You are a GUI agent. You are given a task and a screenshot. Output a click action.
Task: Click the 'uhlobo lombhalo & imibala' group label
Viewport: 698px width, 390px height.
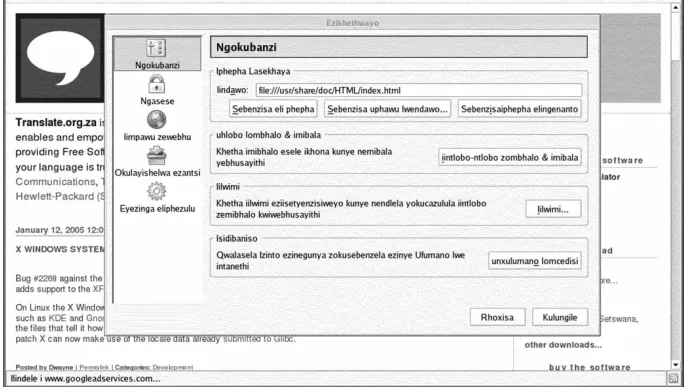[x=268, y=135]
